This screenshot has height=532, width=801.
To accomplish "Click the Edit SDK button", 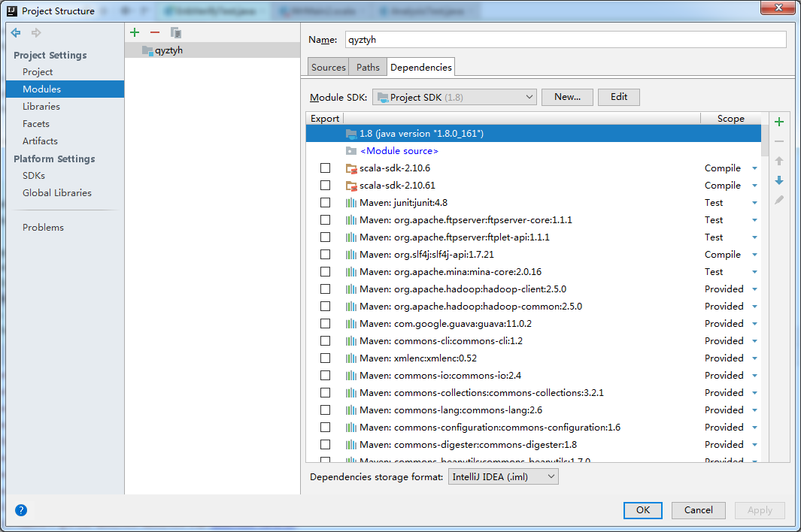I will pyautogui.click(x=619, y=97).
